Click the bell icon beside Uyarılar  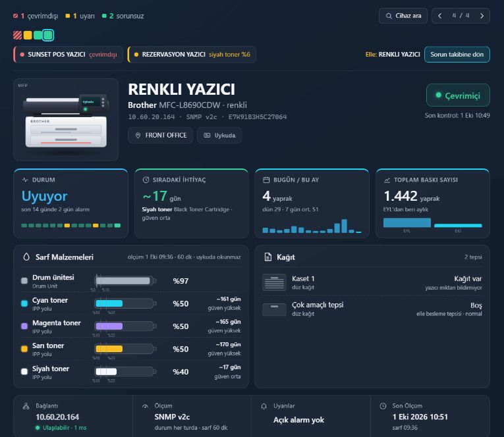[264, 406]
